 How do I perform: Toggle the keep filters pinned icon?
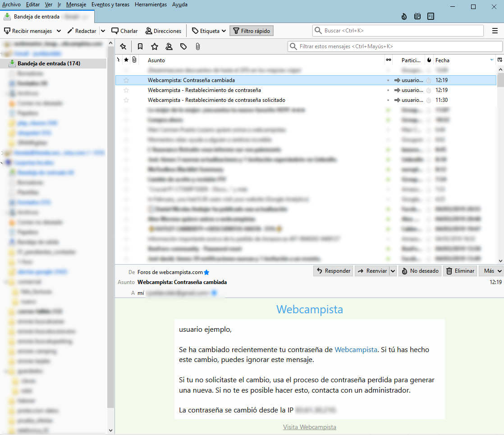tap(123, 46)
